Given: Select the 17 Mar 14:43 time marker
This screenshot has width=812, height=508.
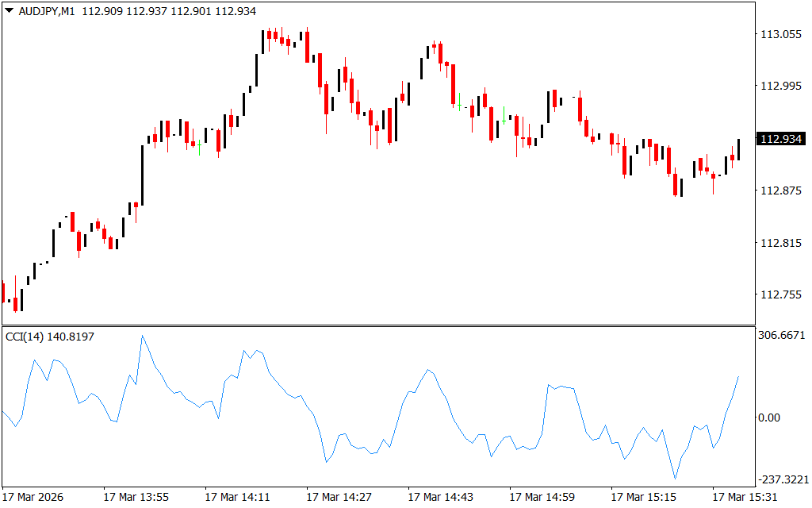Looking at the screenshot, I should click(440, 497).
